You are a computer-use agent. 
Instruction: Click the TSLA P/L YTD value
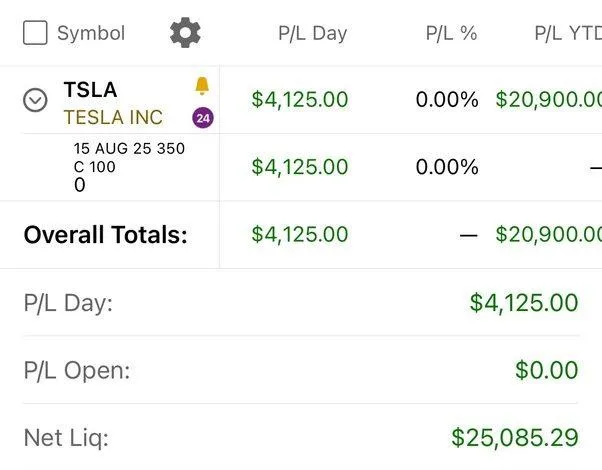point(548,100)
